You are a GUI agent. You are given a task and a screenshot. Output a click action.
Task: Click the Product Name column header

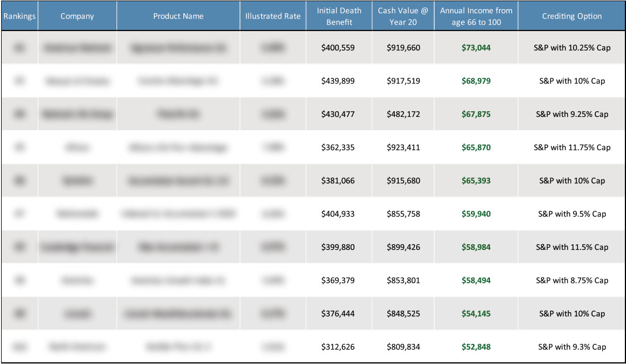177,16
